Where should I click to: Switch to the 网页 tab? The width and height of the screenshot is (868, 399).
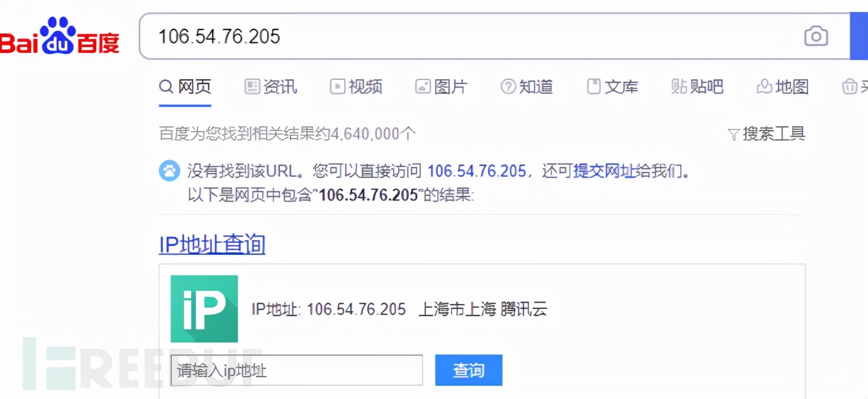(x=186, y=87)
